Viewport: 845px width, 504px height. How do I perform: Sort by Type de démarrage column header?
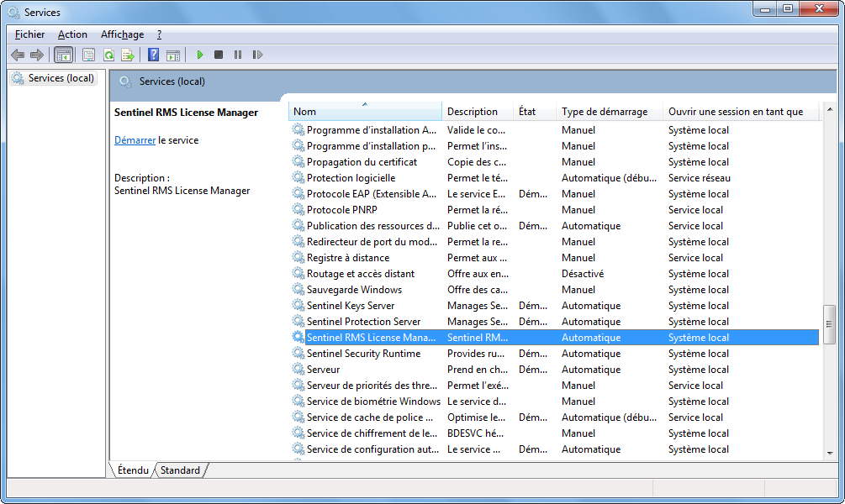pos(609,112)
